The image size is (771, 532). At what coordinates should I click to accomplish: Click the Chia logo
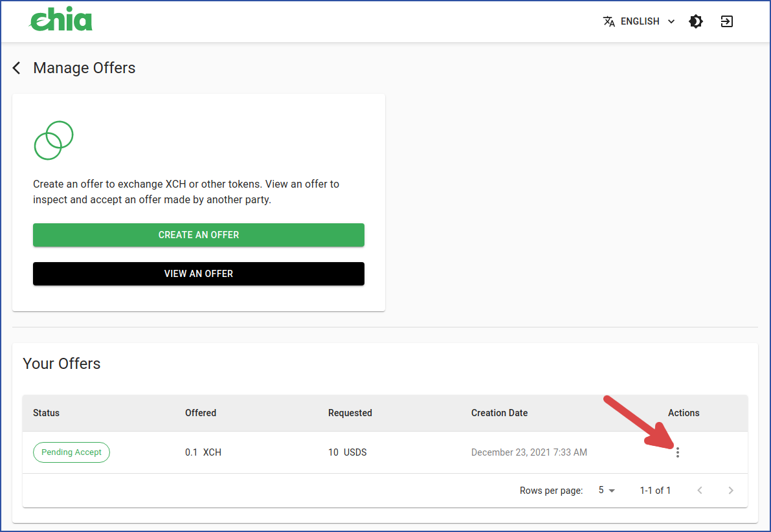(61, 19)
